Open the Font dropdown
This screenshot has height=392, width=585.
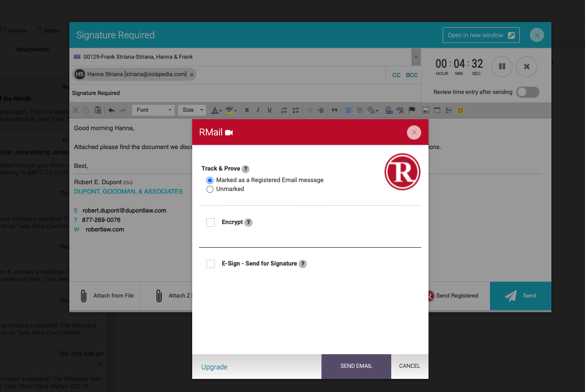[153, 110]
